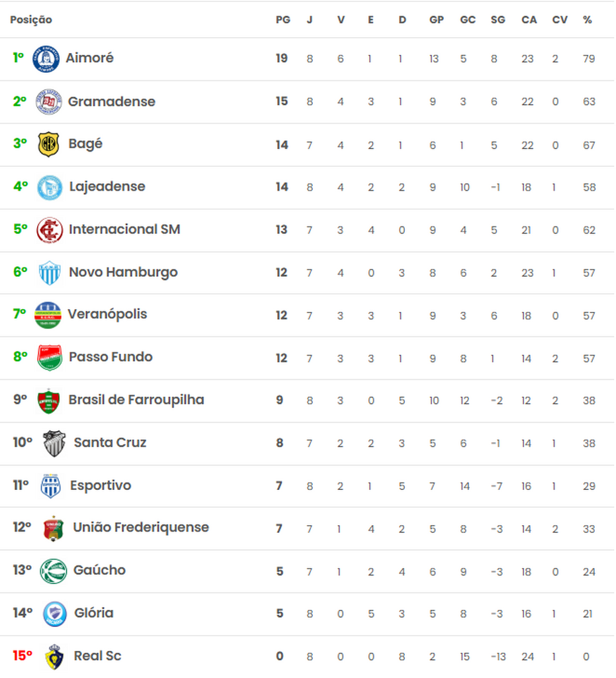Select the Real Sc crest
Image resolution: width=616 pixels, height=678 pixels.
coord(54,656)
